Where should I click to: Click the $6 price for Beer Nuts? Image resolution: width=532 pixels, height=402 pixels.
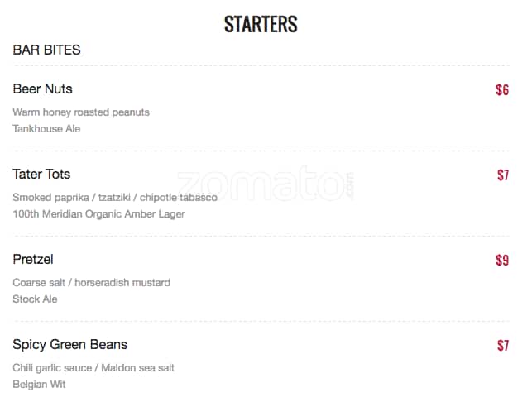tap(502, 90)
